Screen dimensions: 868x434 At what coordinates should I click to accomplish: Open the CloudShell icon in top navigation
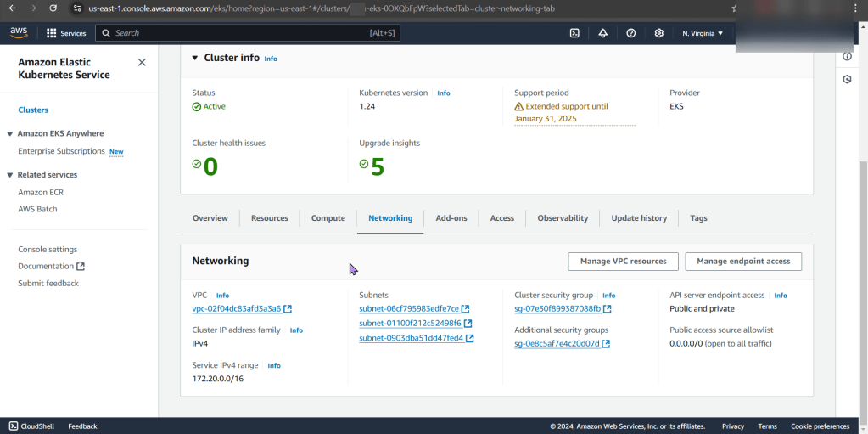pos(574,33)
